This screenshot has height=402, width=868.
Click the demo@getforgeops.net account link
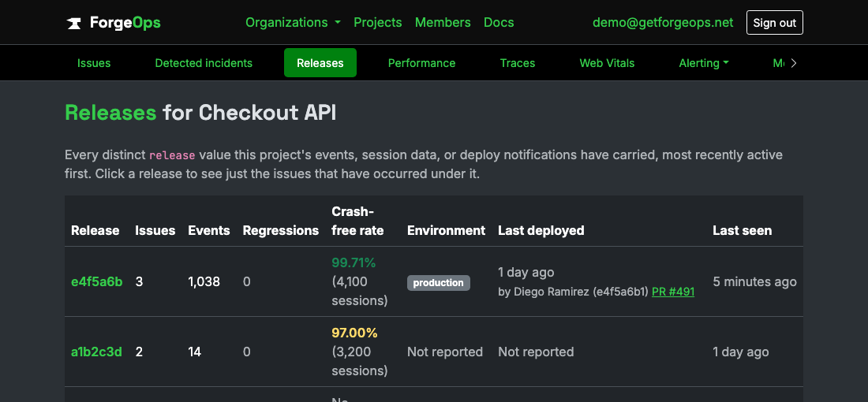(663, 23)
